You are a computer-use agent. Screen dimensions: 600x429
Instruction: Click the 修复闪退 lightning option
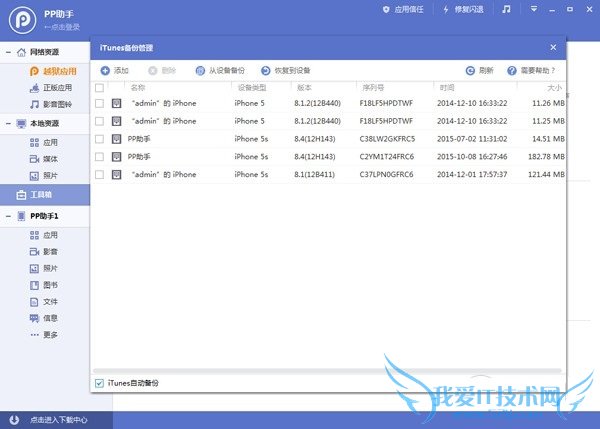tap(463, 10)
